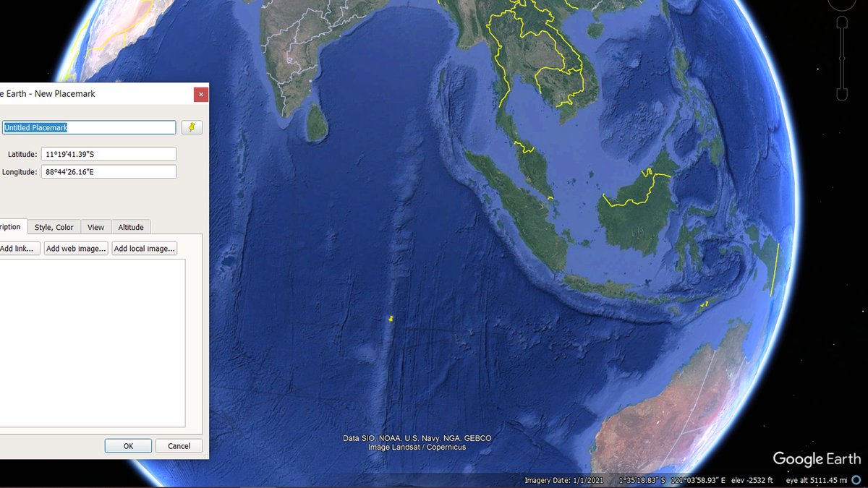Switch to the Style, Color tab

tap(54, 227)
